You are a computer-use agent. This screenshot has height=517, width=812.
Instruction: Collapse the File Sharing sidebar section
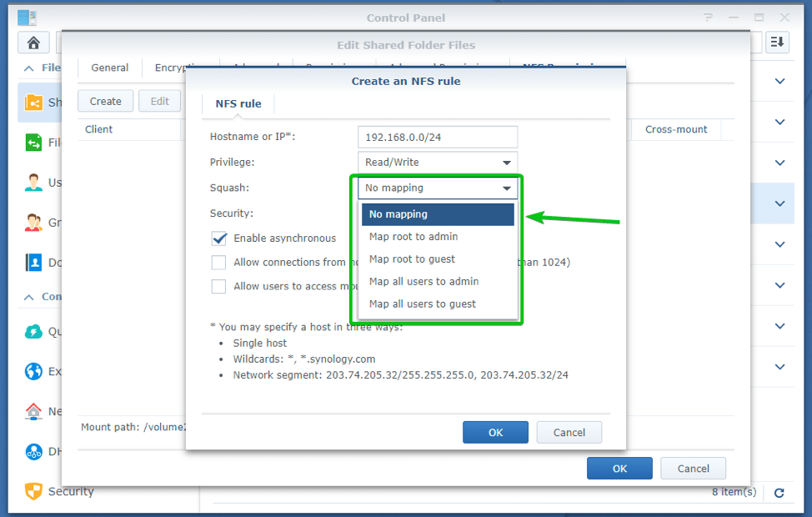pos(27,68)
